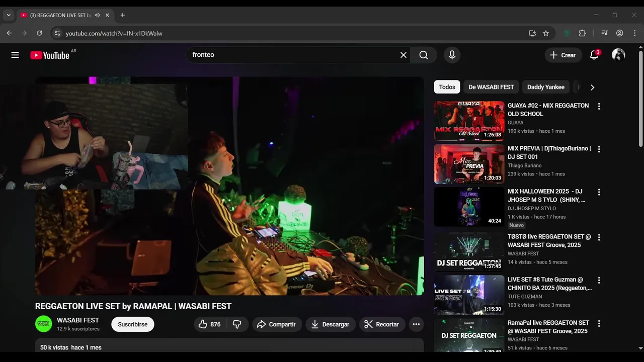Show next filter chips with arrow
The width and height of the screenshot is (644, 362).
point(592,87)
